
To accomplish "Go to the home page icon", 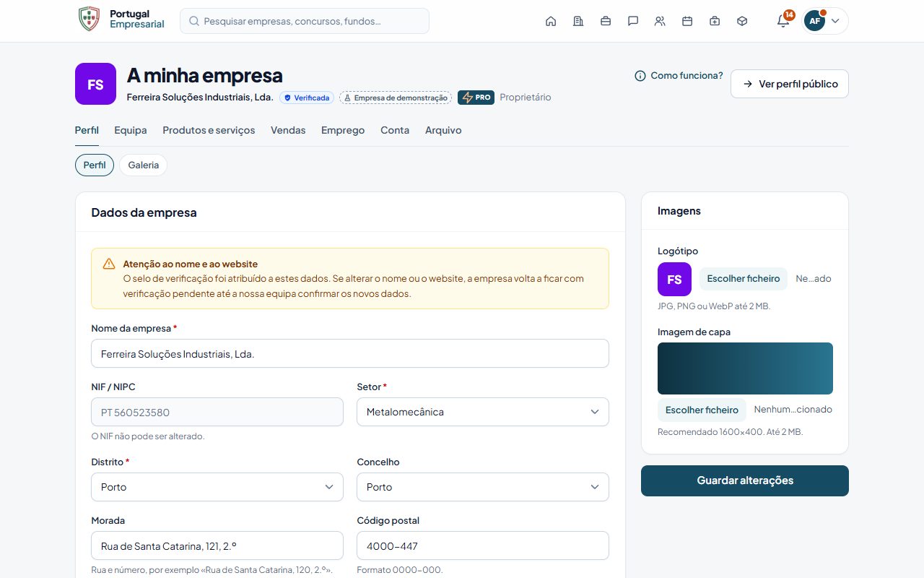I will coord(551,21).
